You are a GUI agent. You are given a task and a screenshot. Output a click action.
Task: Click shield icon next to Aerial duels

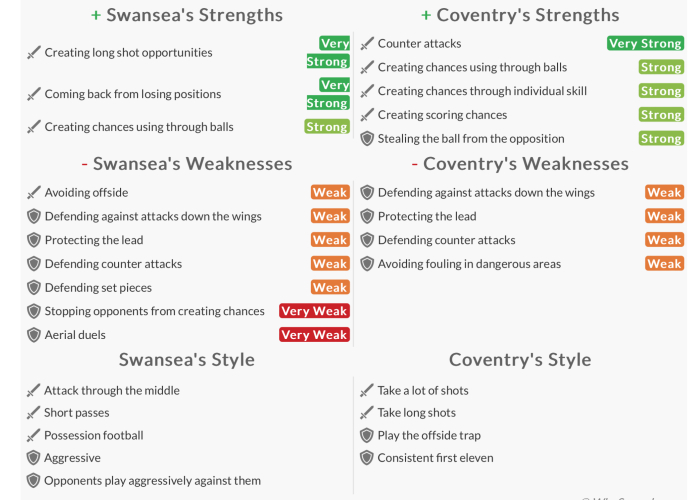[x=34, y=335]
